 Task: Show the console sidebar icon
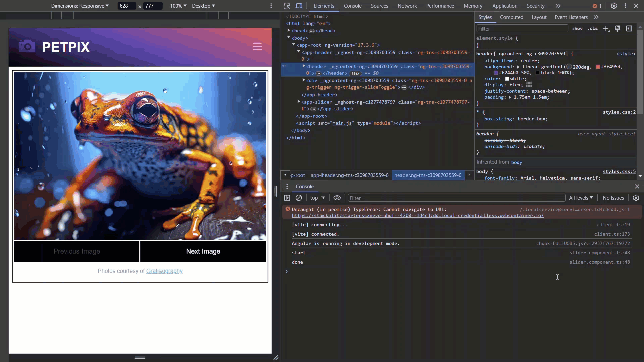[287, 198]
